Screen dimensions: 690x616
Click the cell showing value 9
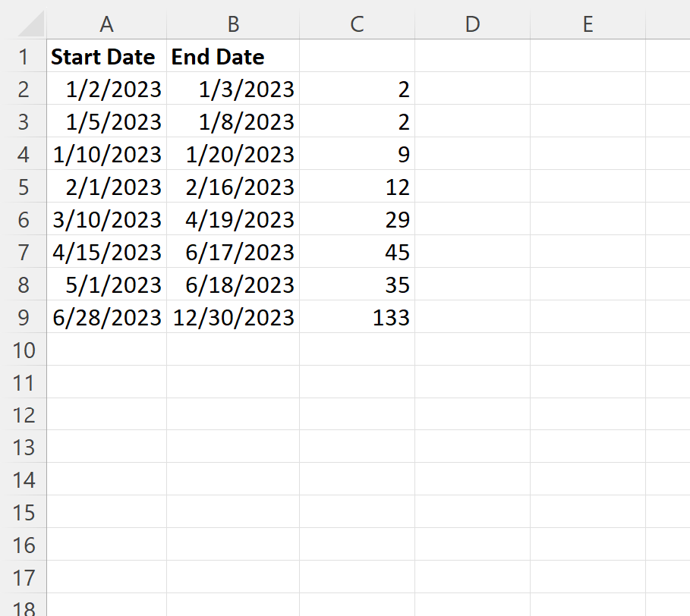pyautogui.click(x=358, y=154)
